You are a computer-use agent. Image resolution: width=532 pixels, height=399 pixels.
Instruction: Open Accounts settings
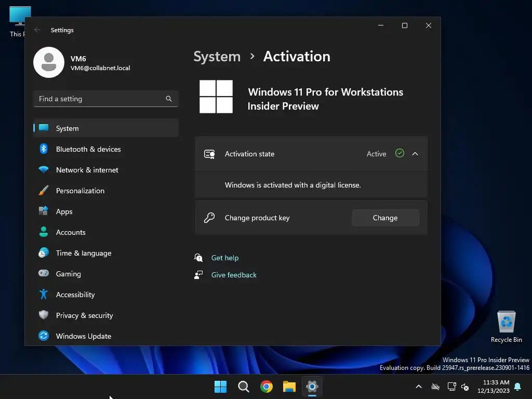[106, 232]
